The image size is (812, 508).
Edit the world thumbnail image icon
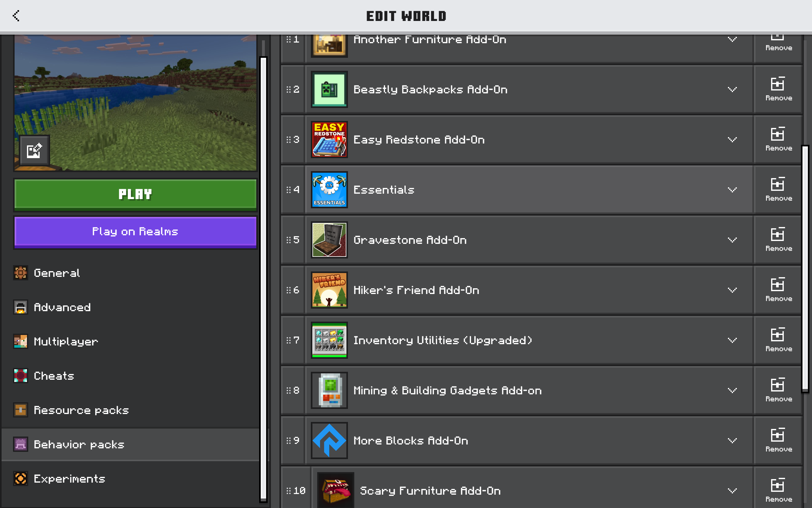pos(34,150)
